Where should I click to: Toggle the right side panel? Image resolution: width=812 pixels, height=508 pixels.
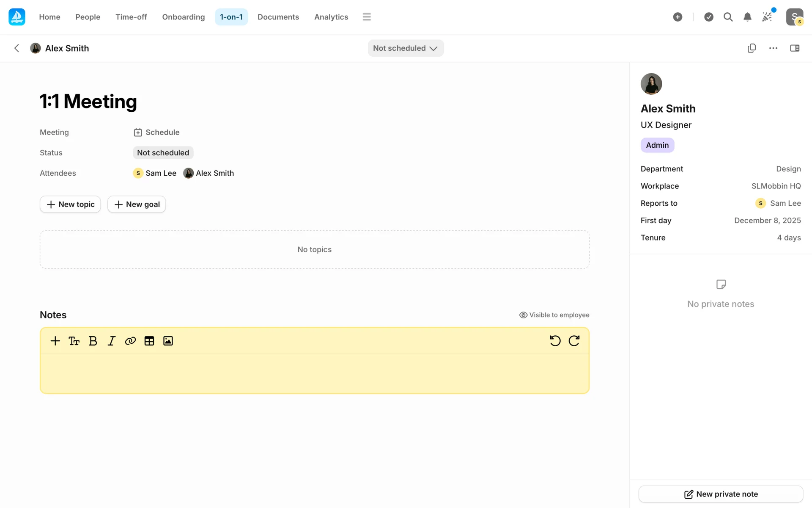click(795, 48)
